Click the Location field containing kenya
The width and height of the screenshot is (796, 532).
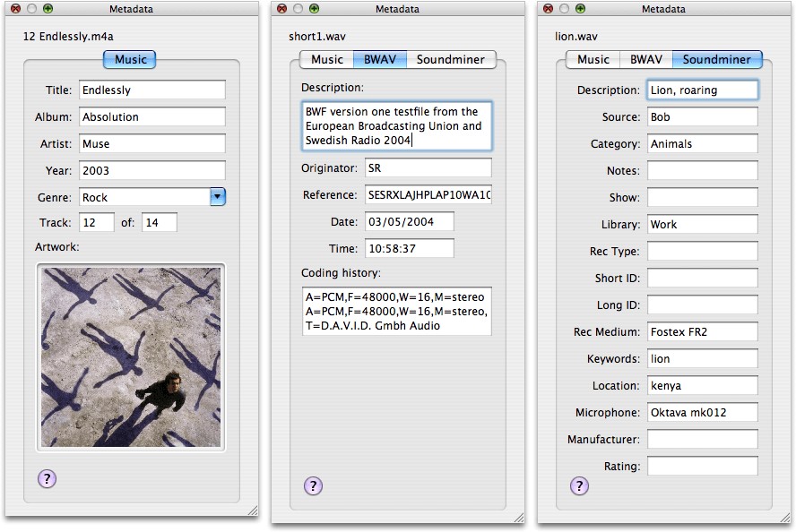point(703,385)
